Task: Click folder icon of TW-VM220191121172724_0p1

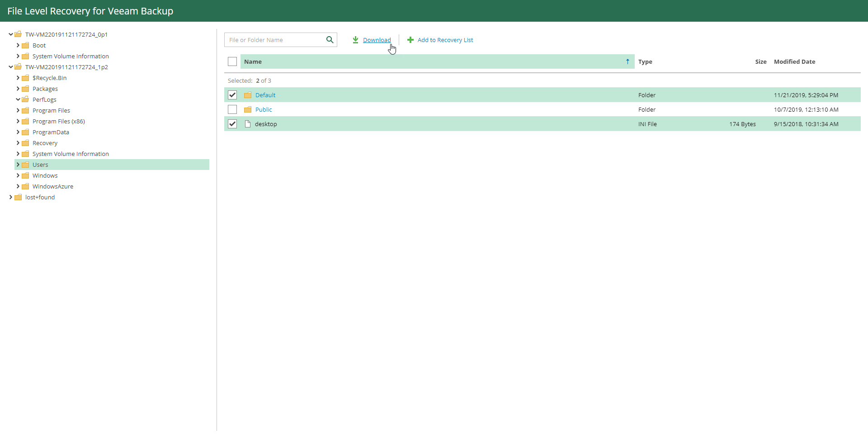Action: (x=18, y=34)
